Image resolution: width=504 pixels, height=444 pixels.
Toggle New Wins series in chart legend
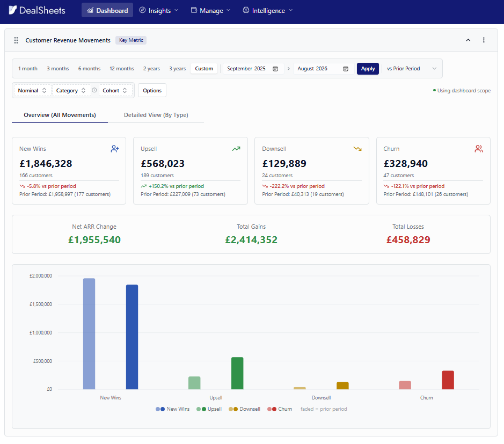(173, 409)
